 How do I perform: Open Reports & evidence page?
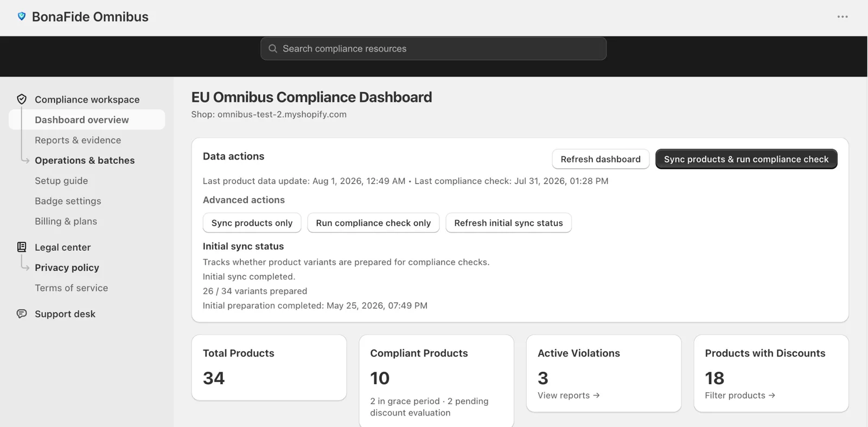click(x=78, y=140)
